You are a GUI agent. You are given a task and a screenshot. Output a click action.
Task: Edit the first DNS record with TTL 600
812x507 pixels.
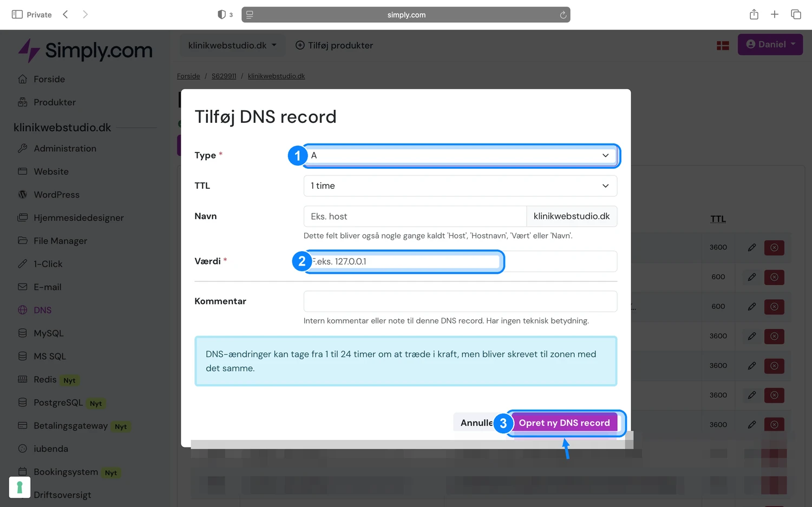[x=752, y=277]
